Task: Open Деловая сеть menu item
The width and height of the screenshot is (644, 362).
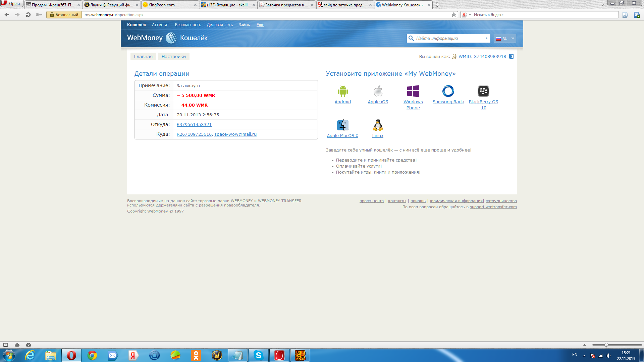Action: (x=220, y=25)
